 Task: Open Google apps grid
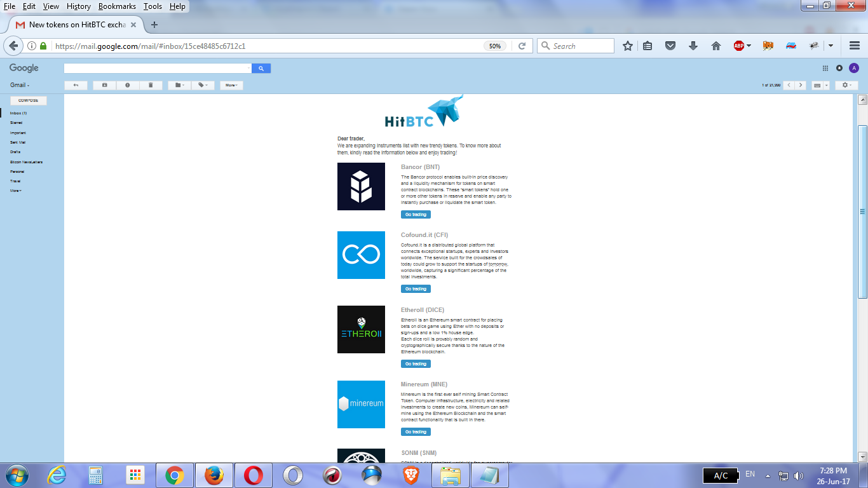pyautogui.click(x=825, y=68)
